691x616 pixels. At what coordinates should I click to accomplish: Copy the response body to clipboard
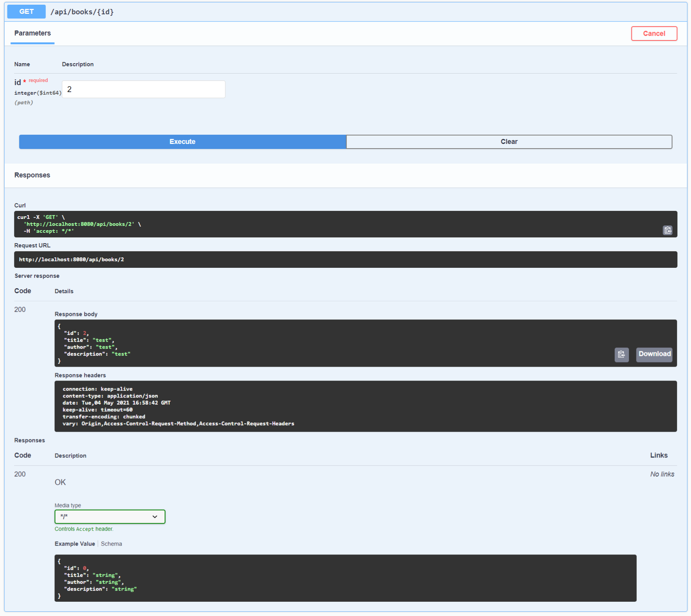point(621,354)
